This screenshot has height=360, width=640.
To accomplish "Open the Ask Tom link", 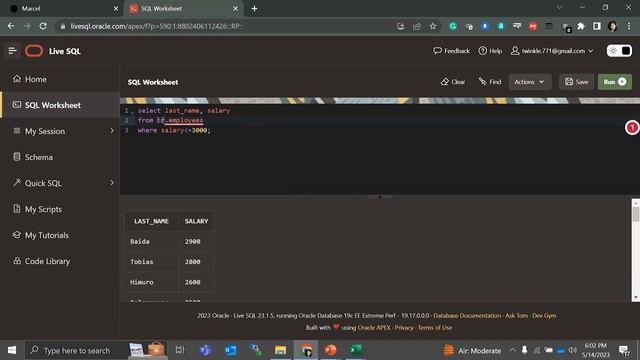I will (x=516, y=316).
